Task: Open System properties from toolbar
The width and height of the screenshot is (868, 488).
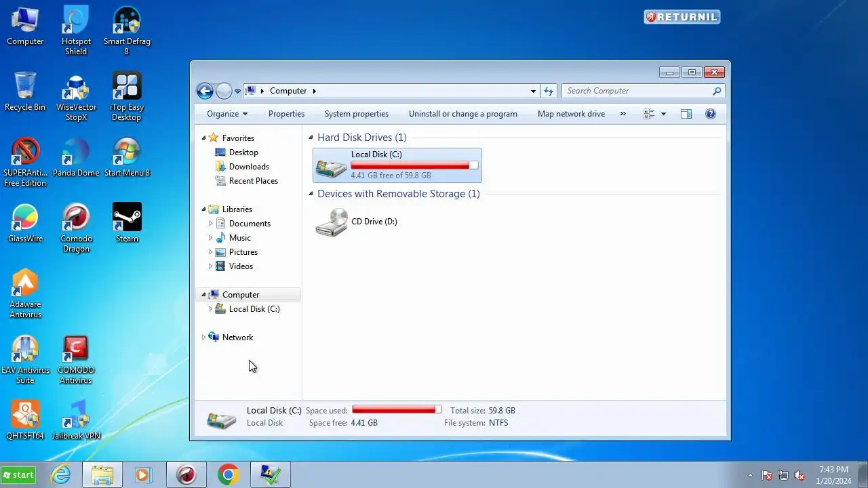Action: click(x=357, y=114)
